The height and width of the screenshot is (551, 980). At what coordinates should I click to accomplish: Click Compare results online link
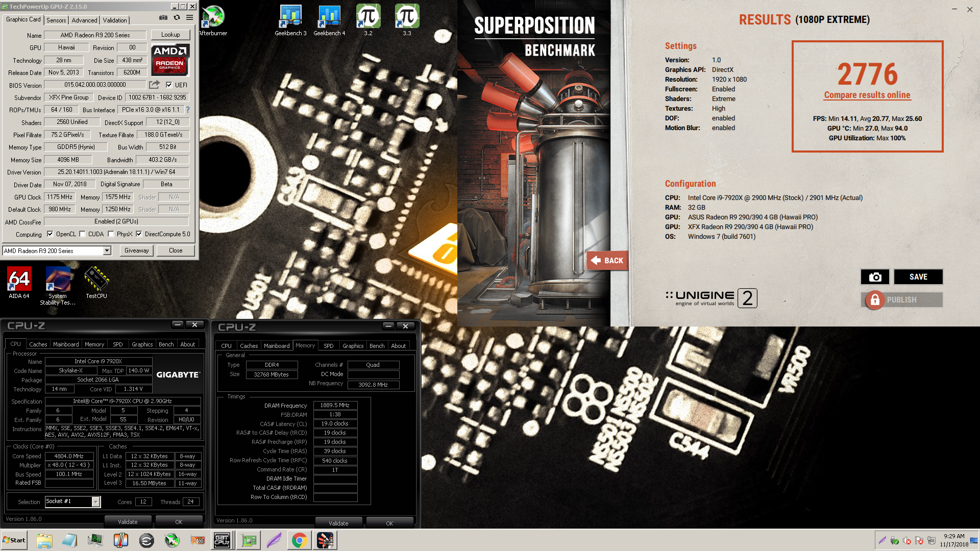tap(867, 95)
